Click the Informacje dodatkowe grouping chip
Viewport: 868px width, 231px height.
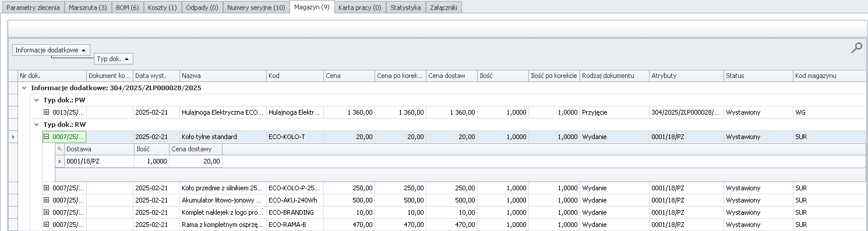[51, 50]
